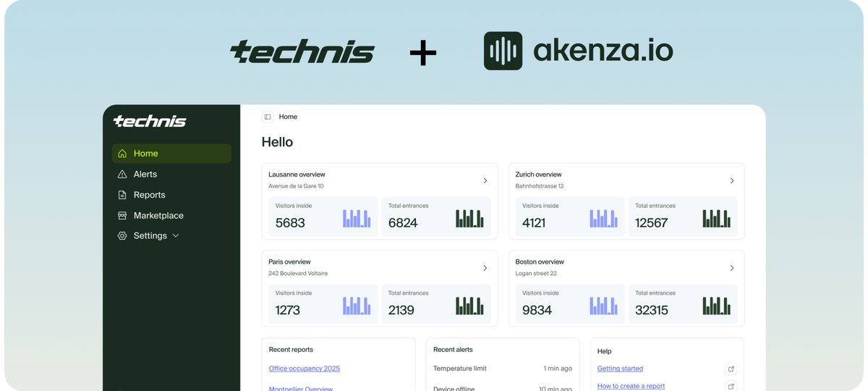
Task: Click the Hello greeting heading
Action: click(277, 142)
